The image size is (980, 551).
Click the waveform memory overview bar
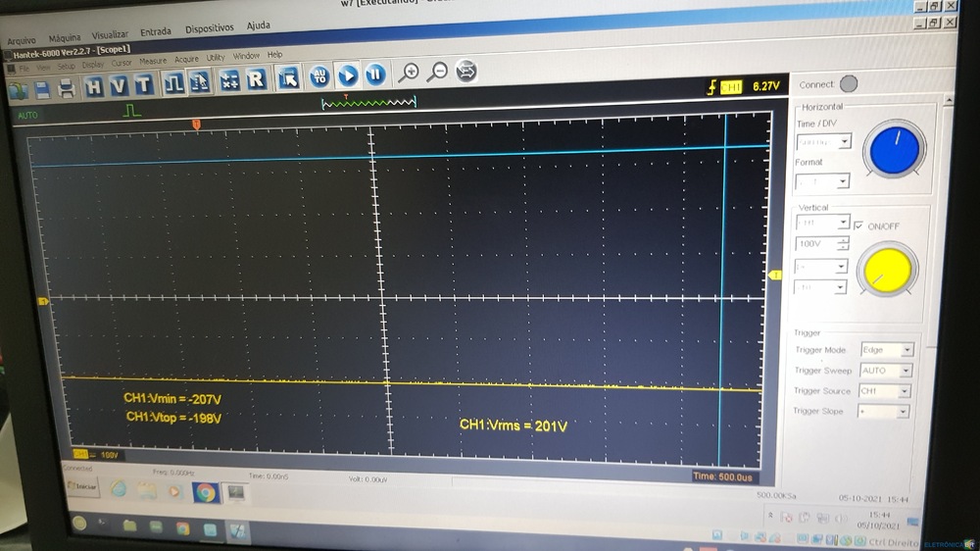[x=368, y=102]
